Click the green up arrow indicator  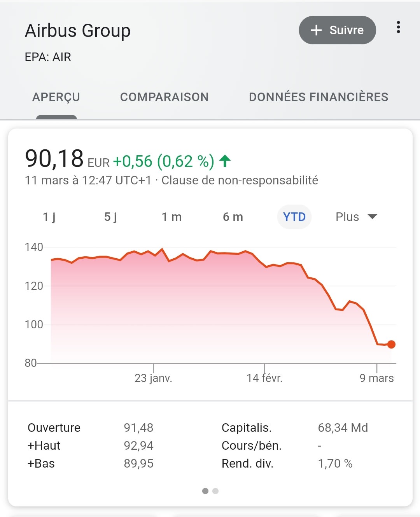point(225,161)
